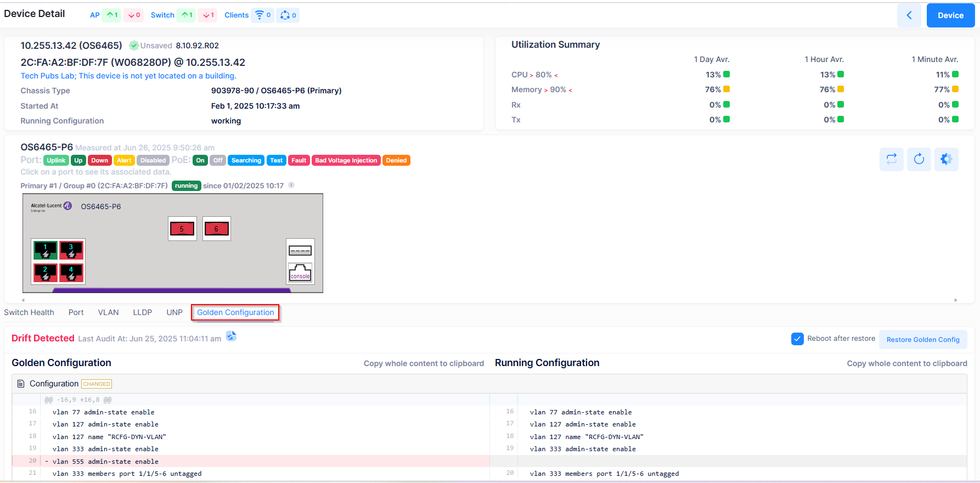Open the device settings gear icon

point(946,159)
